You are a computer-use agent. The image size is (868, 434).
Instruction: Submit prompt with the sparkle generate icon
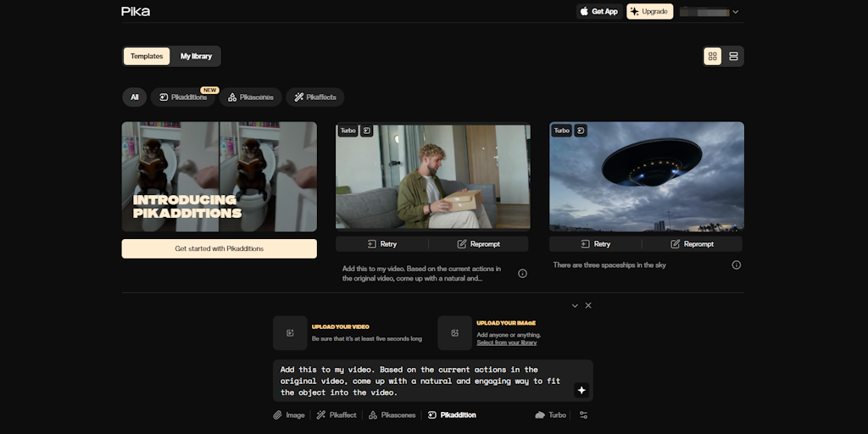[x=581, y=390]
